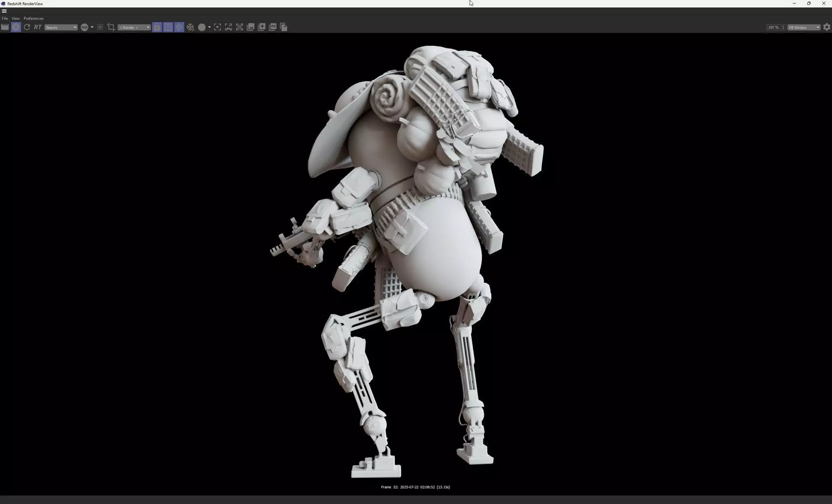This screenshot has height=504, width=832.
Task: Open the Beauty AOV dropdown
Action: (x=61, y=27)
